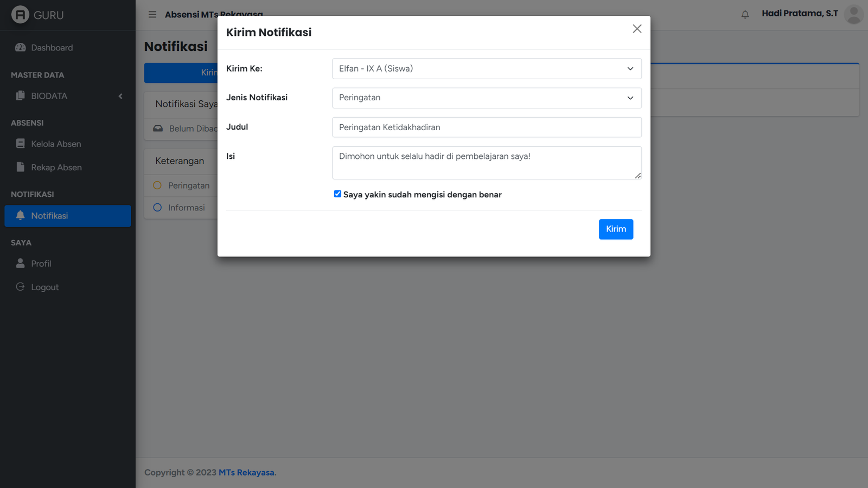The height and width of the screenshot is (488, 868).
Task: Uncheck the 'Saya yakin' confirmation checkbox
Action: [337, 194]
